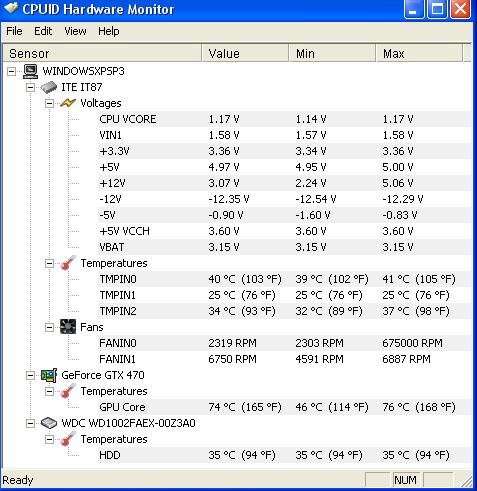Click the NUM indicator in status bar
477x491 pixels.
tap(405, 480)
